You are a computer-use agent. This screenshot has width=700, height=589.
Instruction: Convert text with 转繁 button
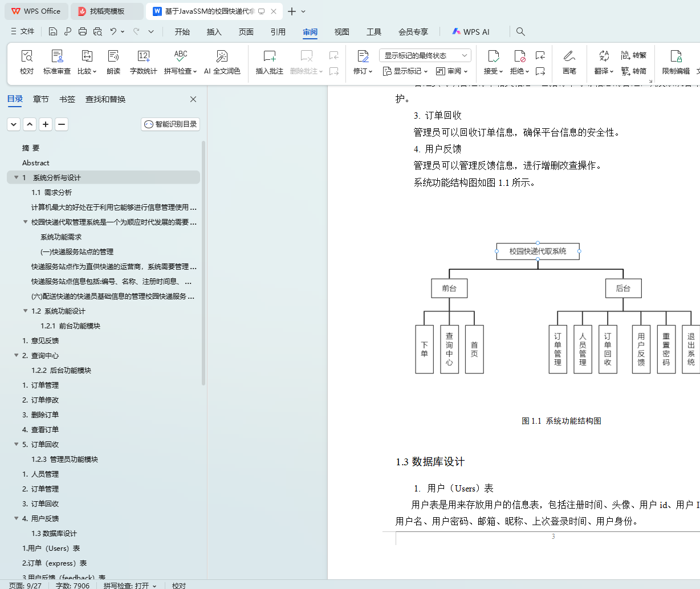point(634,55)
